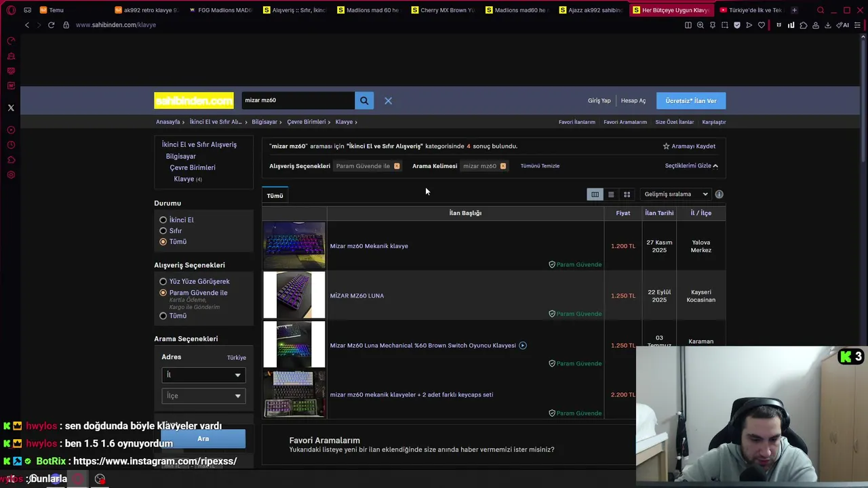Open the Gelişmiş sıralama sort dropdown
Screen dimensions: 868x488
[x=676, y=195]
